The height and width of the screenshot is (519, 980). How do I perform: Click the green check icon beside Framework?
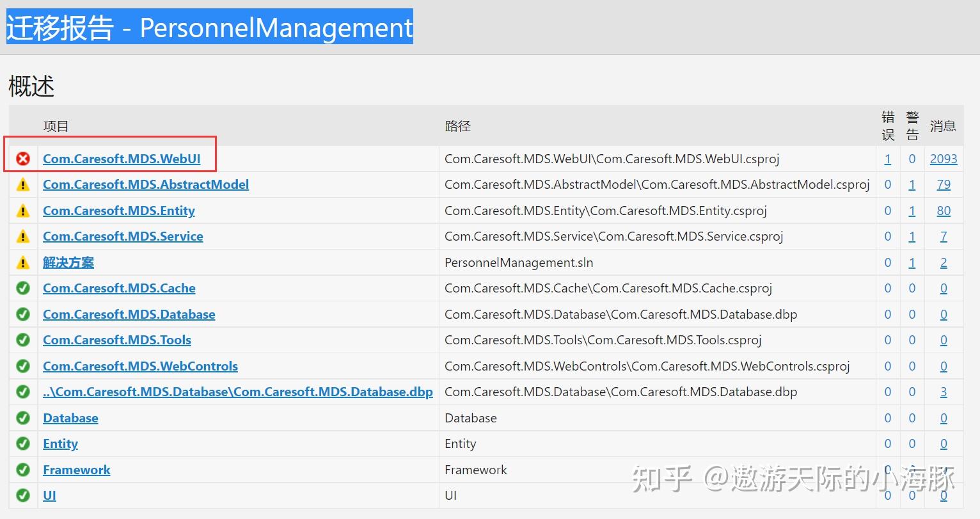[x=23, y=470]
